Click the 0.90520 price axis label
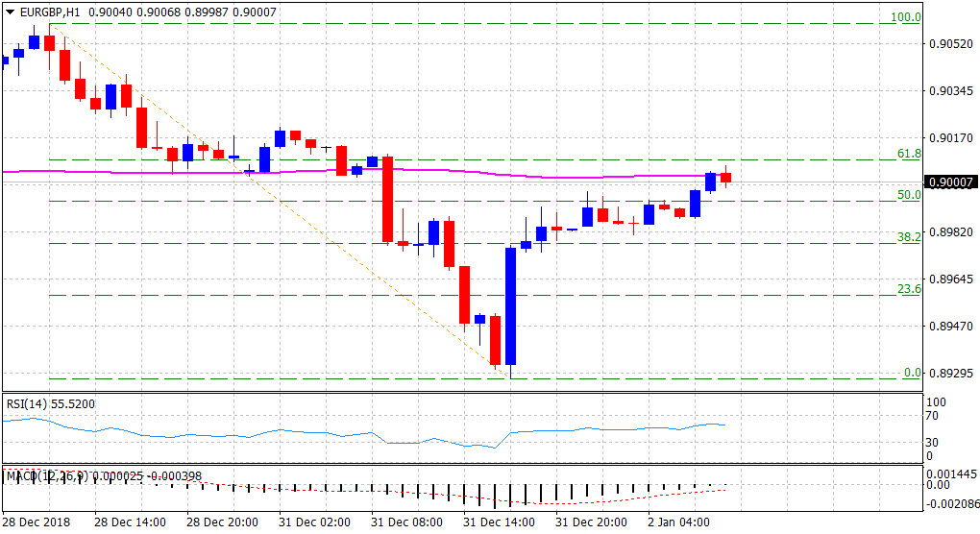Screen dimensions: 980x534 tap(949, 44)
